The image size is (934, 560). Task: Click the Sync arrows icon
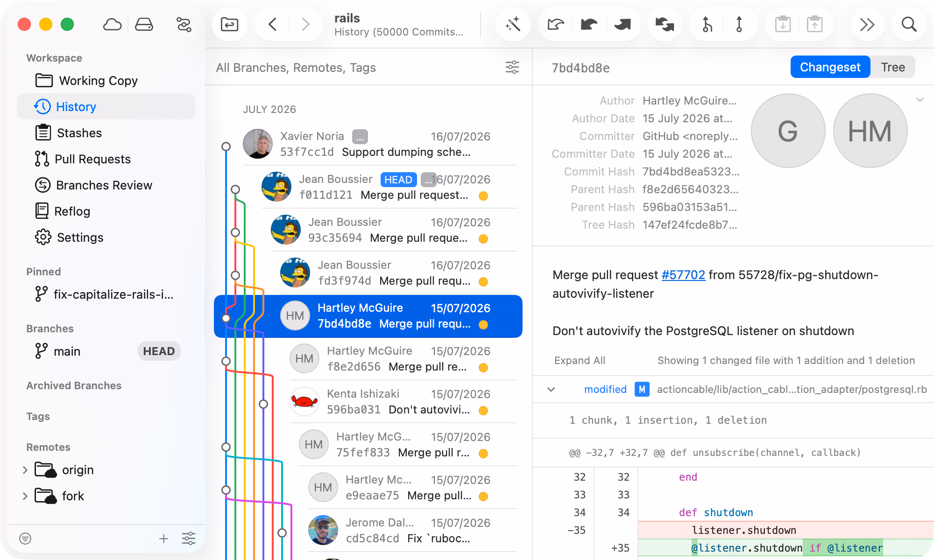tap(665, 24)
